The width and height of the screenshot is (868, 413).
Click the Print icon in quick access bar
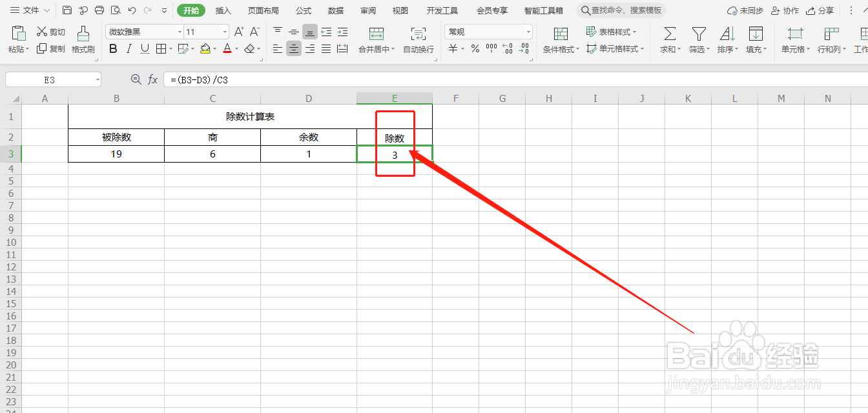(x=99, y=10)
